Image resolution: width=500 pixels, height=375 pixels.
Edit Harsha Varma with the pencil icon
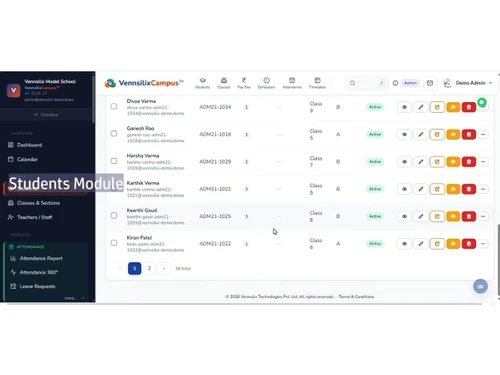421,162
